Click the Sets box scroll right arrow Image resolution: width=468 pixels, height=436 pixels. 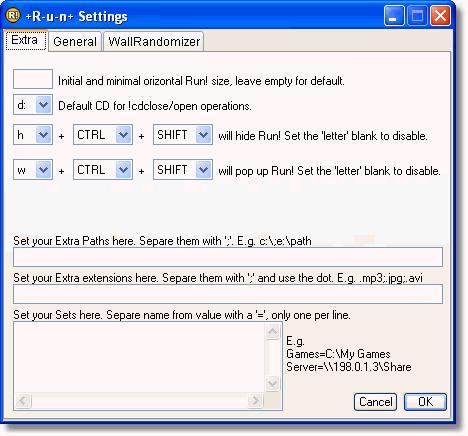pyautogui.click(x=256, y=400)
